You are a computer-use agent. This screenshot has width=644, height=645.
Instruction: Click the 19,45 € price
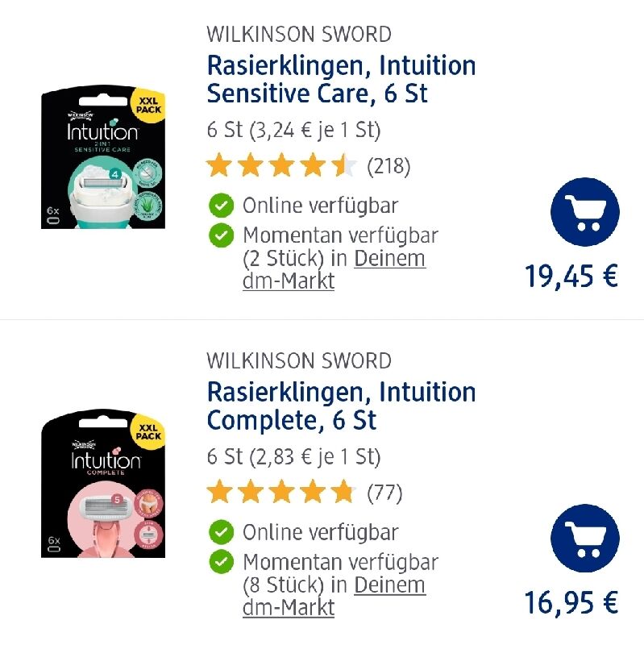571,276
